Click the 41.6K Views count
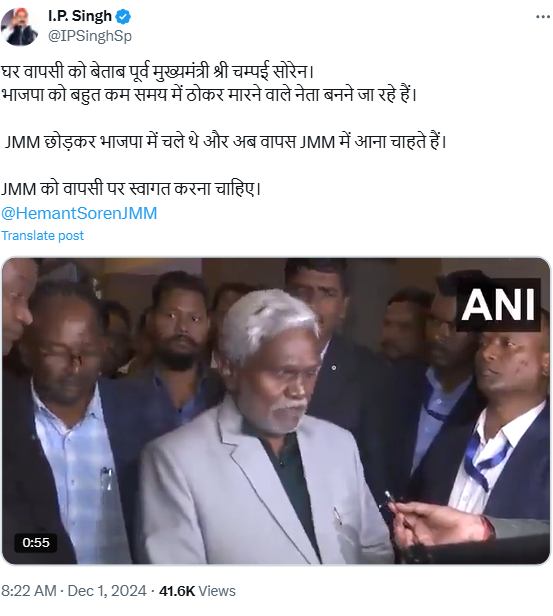This screenshot has height=616, width=553. (197, 591)
